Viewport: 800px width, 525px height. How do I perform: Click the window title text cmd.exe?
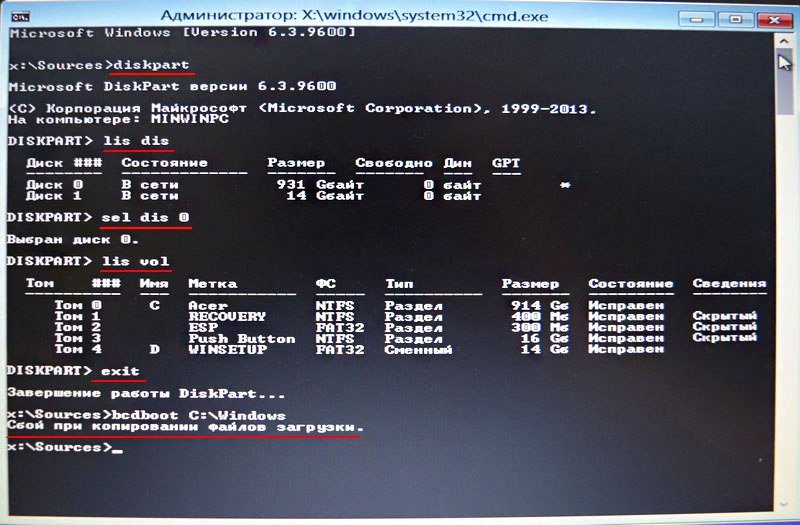pos(355,16)
